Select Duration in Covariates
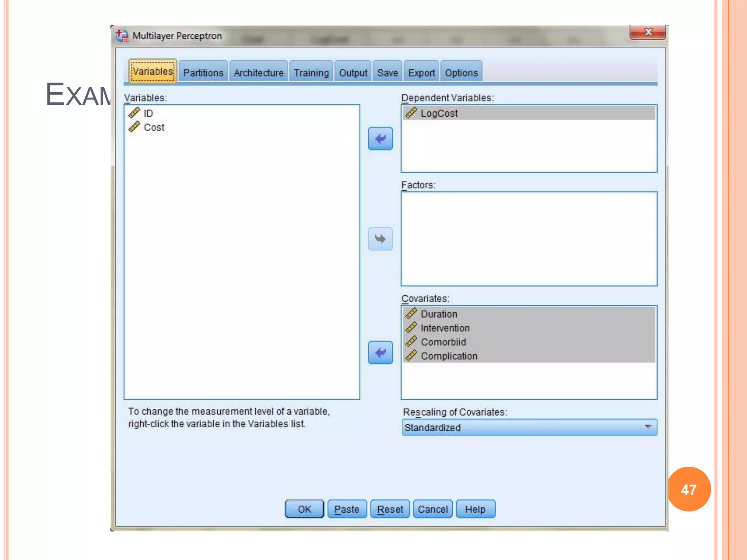The width and height of the screenshot is (747, 560). [x=529, y=314]
